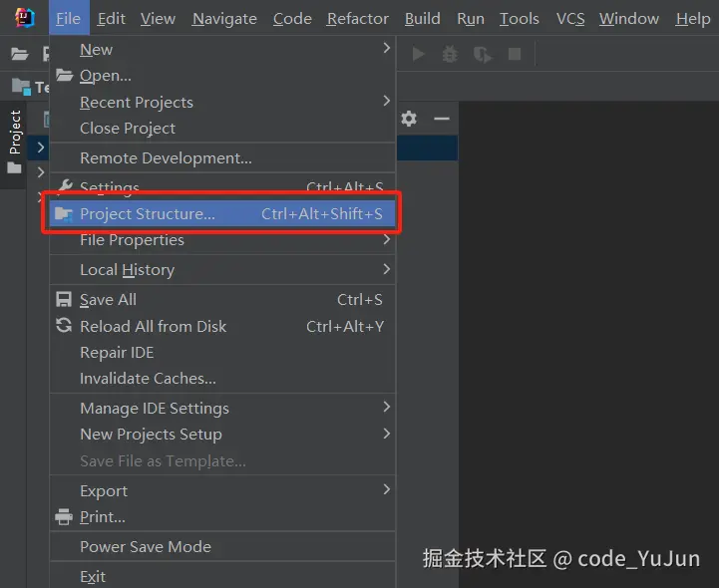
Task: Choose Open... from the File menu
Action: tap(222, 75)
